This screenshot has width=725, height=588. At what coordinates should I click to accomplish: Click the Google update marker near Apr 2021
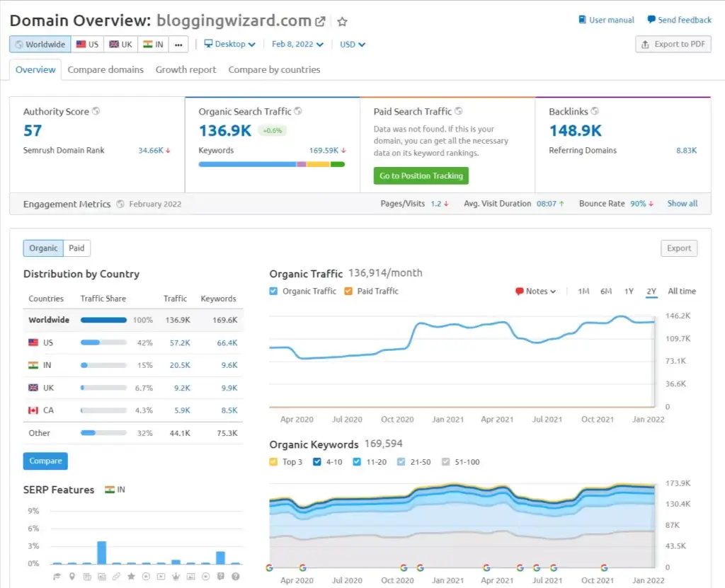pos(486,567)
